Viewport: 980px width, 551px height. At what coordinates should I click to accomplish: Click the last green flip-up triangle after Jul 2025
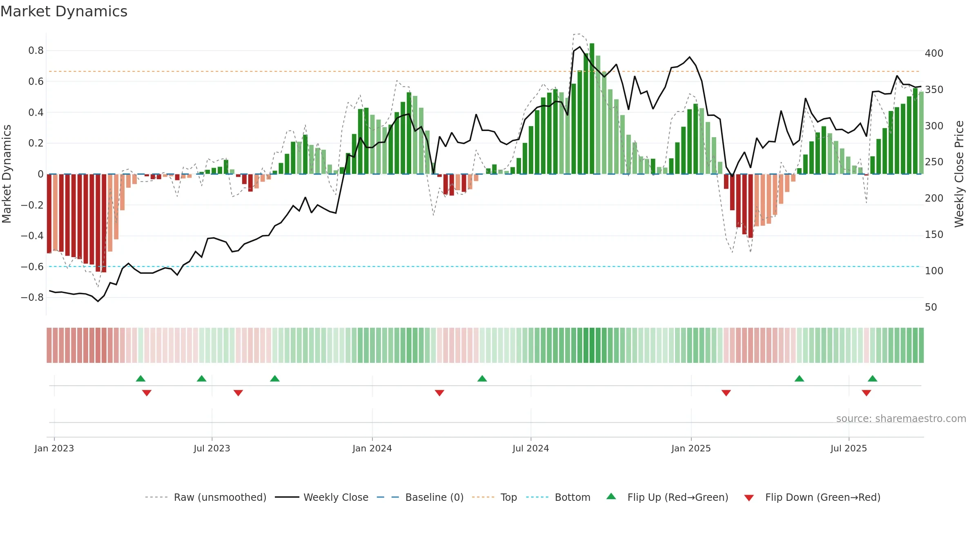(873, 378)
